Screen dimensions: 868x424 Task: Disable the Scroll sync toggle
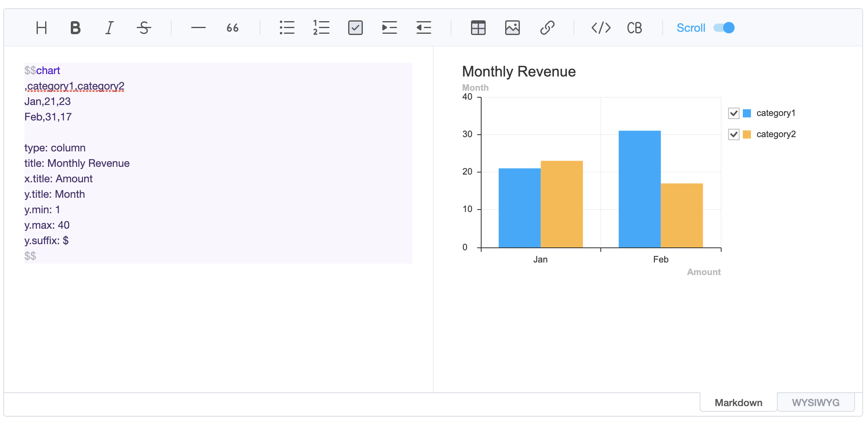[x=724, y=28]
